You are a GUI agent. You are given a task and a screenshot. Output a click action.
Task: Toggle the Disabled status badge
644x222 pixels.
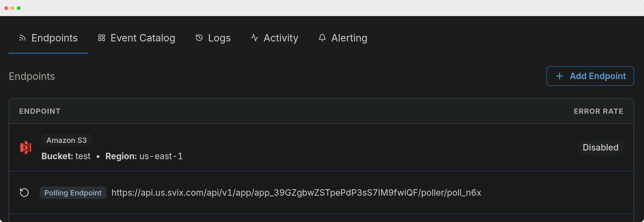[x=600, y=147]
